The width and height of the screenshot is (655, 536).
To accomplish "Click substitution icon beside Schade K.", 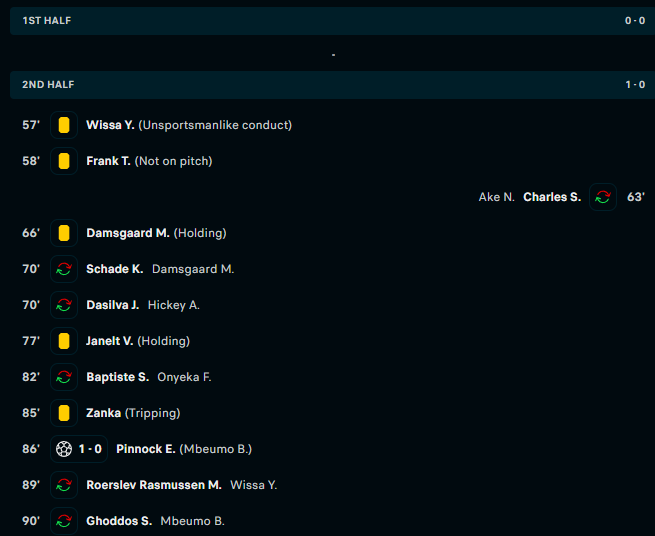I will (64, 269).
